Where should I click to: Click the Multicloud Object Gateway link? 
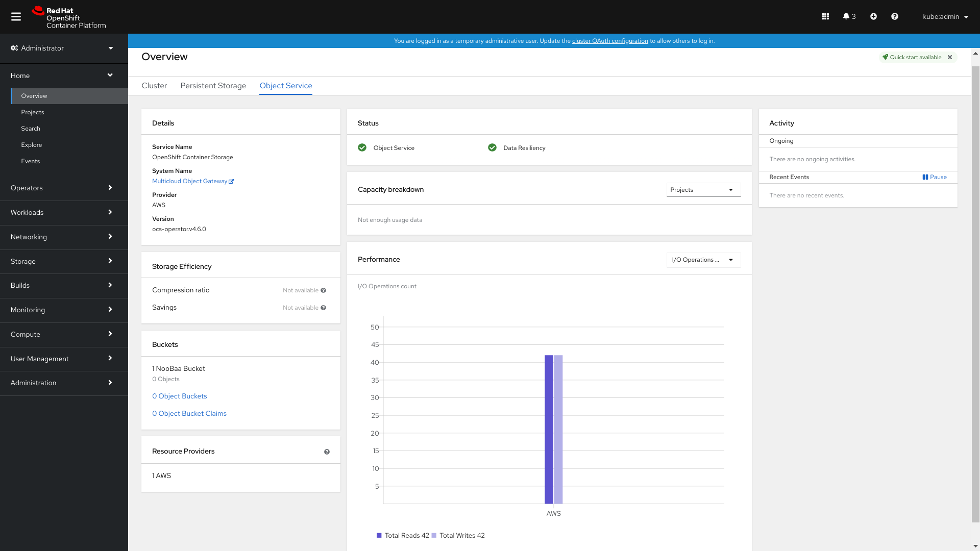tap(192, 181)
